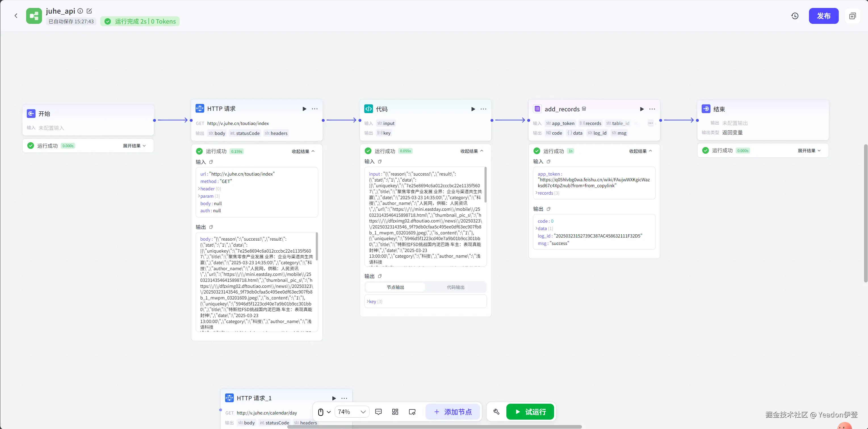Open the run history clock icon
868x429 pixels.
pos(795,16)
